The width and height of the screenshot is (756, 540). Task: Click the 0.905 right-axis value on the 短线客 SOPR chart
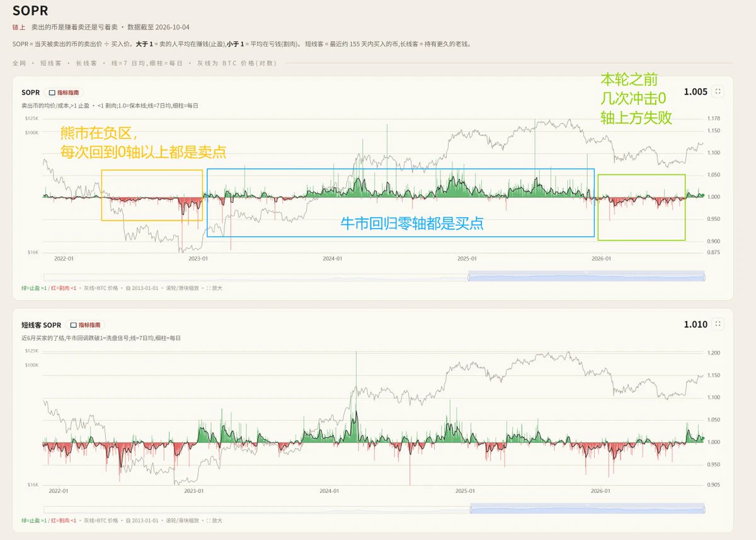(x=714, y=485)
